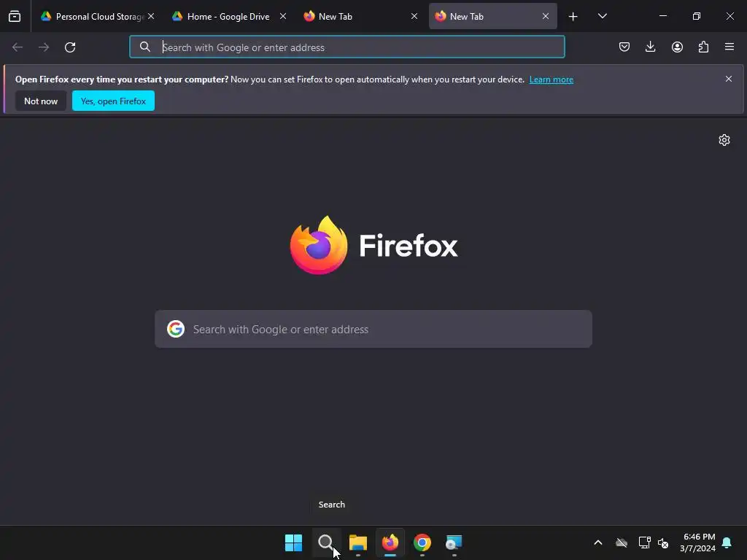Screen dimensions: 747x560
Task: Close the first New Tab
Action: [414, 16]
